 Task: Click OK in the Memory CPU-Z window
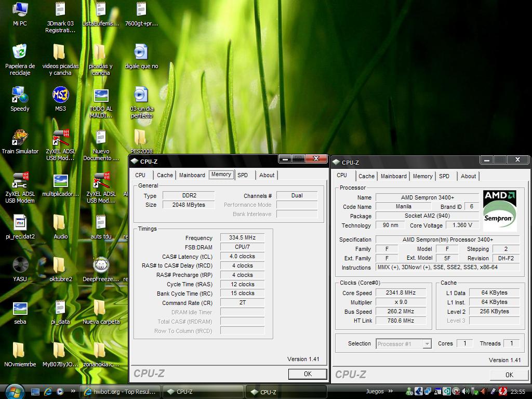point(308,374)
